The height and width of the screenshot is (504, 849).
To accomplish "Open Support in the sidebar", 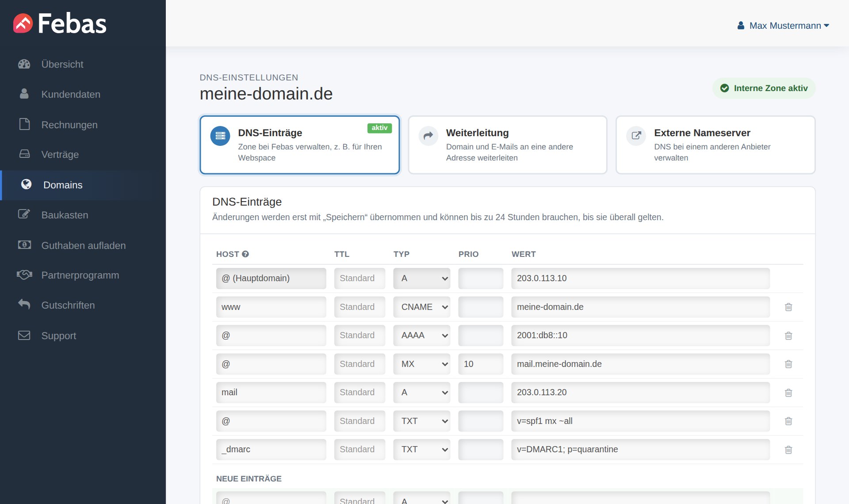I will click(x=83, y=336).
